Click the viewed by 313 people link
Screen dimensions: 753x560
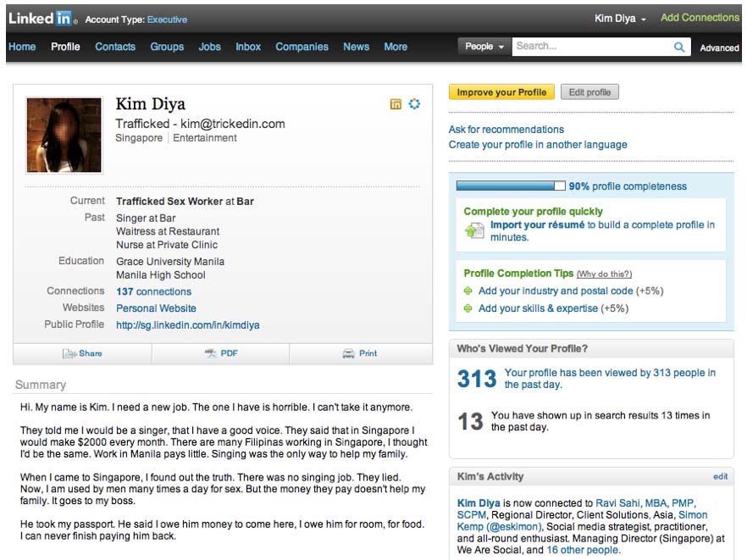pyautogui.click(x=610, y=379)
